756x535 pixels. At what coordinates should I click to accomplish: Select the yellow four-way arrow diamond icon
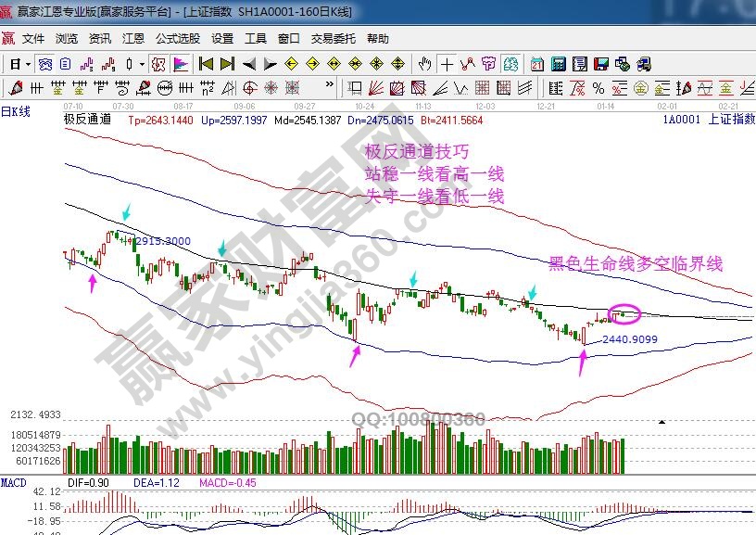(398, 64)
